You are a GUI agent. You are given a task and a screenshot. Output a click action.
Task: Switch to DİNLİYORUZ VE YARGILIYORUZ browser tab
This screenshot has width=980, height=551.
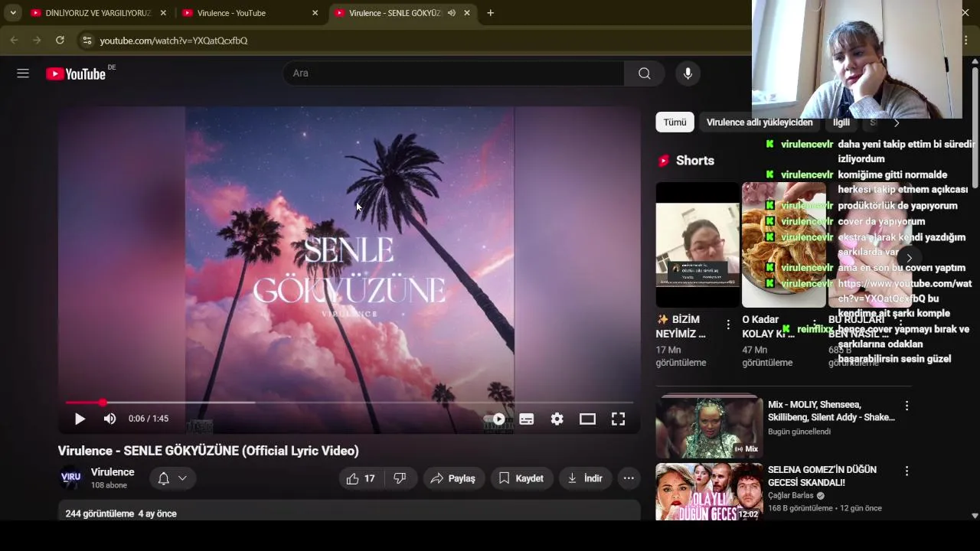pos(96,13)
